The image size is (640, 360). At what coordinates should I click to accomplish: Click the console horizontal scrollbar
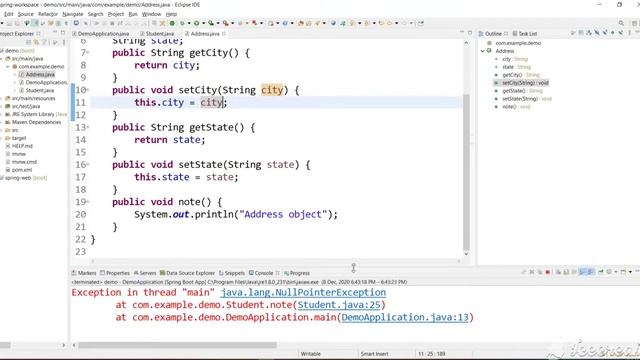coord(177,345)
